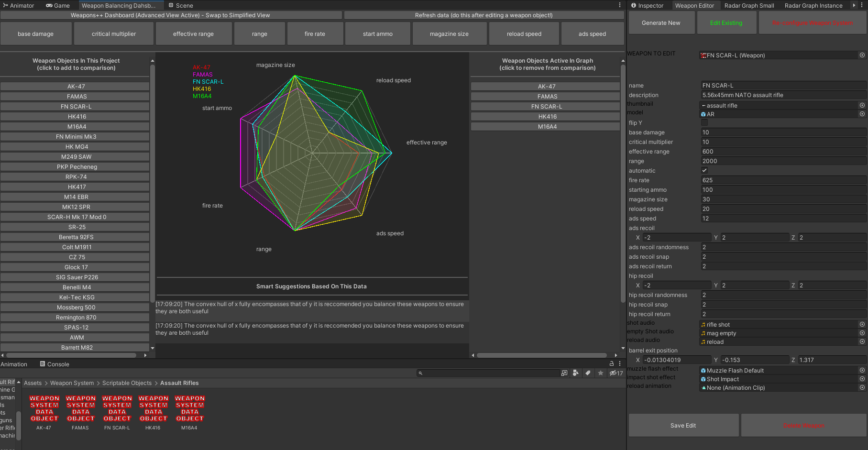Viewport: 868px width, 450px height.
Task: Toggle the flip Y checkbox
Action: [704, 122]
